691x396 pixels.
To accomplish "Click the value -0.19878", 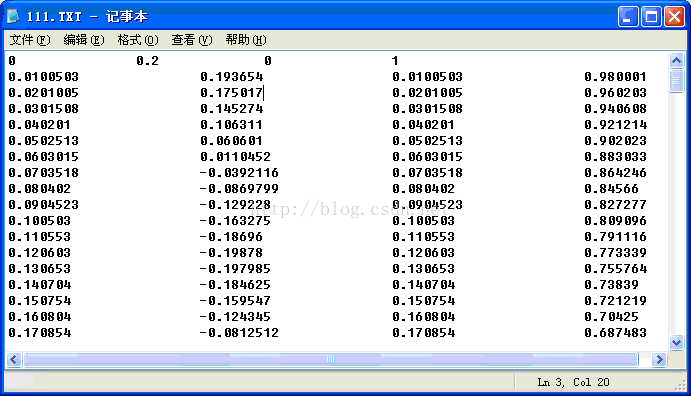I will (231, 253).
